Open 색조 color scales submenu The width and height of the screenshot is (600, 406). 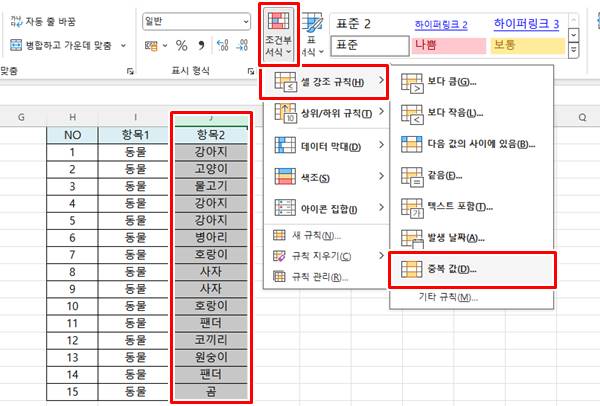(325, 177)
